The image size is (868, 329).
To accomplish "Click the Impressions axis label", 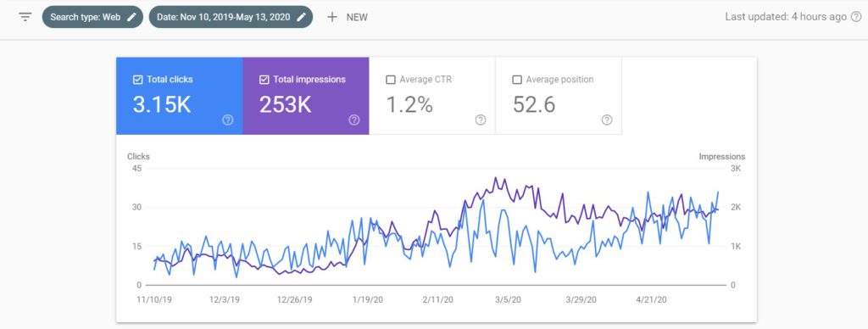I will click(722, 157).
